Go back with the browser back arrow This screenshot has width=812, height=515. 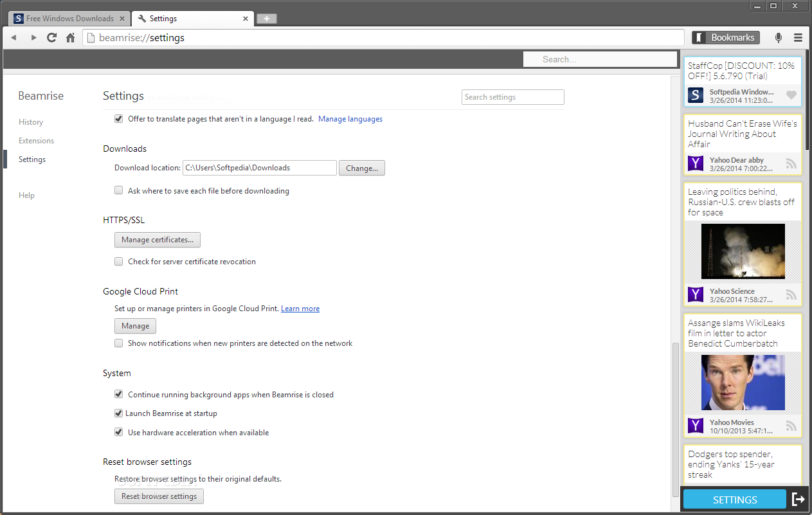[x=14, y=37]
